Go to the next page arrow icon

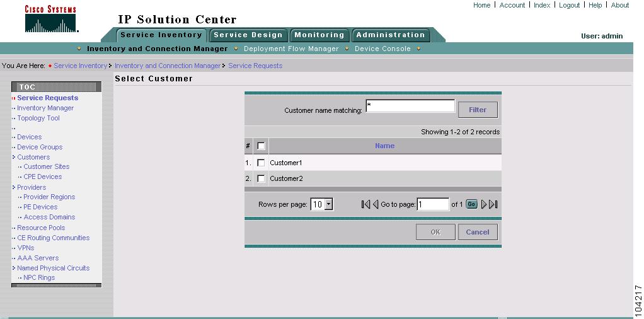[484, 204]
